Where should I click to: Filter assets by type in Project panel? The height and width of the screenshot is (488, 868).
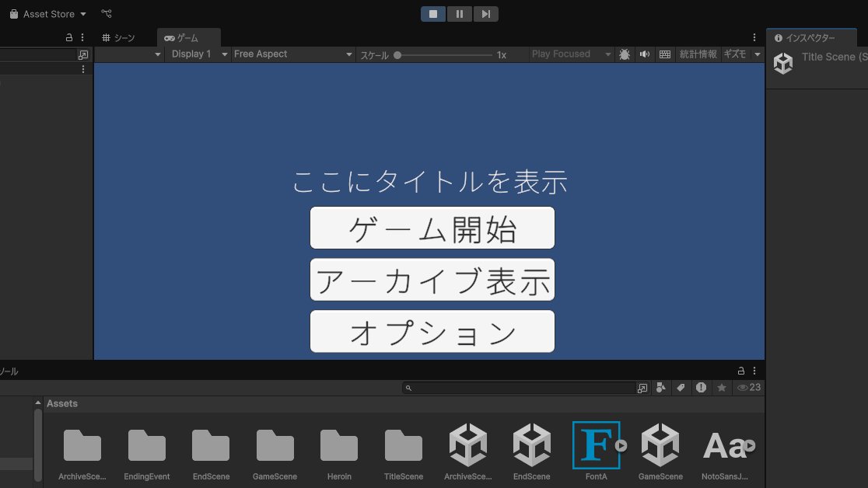661,388
